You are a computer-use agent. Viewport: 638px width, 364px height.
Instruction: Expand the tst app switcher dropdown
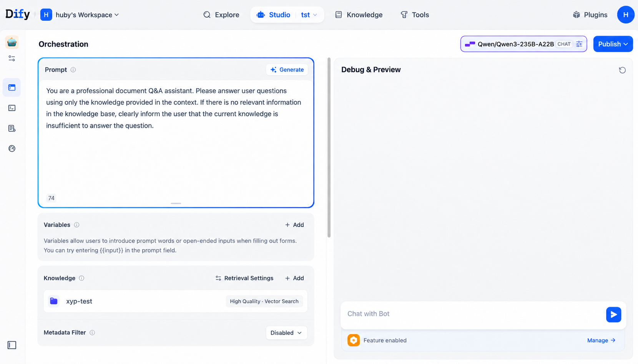click(x=309, y=15)
